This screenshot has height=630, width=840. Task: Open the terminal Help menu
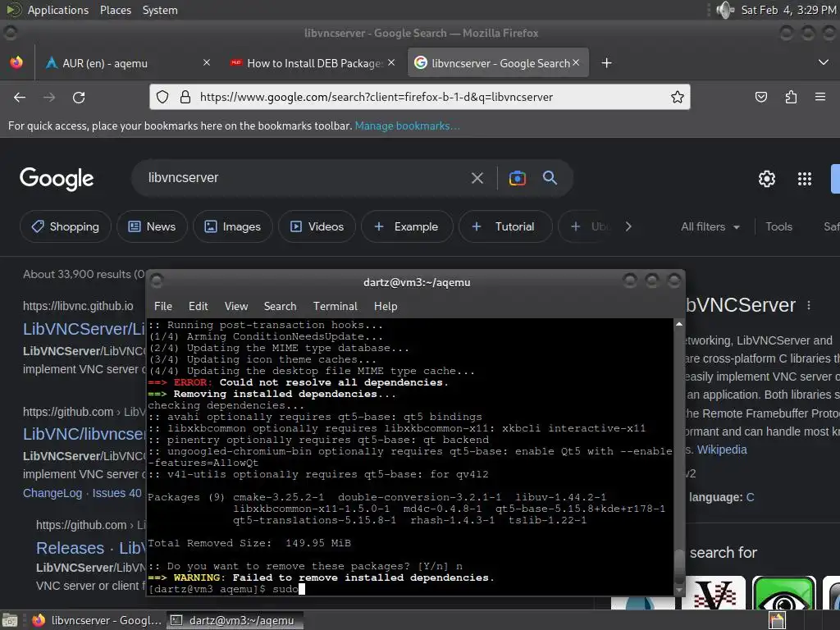pyautogui.click(x=386, y=307)
